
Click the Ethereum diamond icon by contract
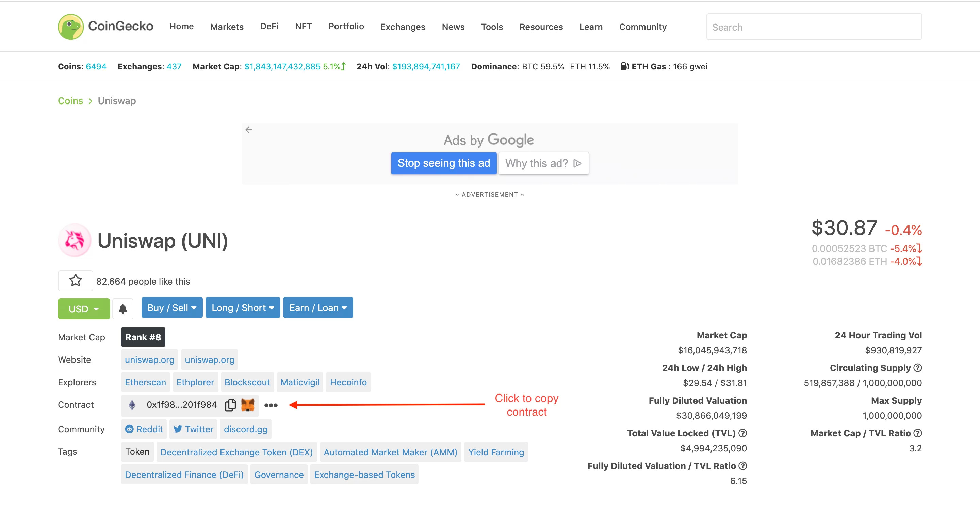click(132, 405)
